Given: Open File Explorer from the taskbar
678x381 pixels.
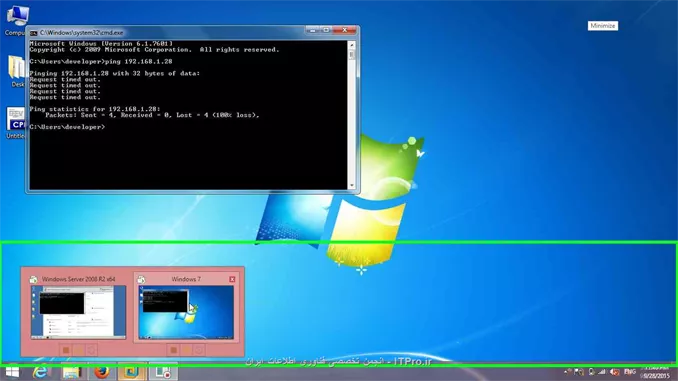Looking at the screenshot, I should pos(71,372).
